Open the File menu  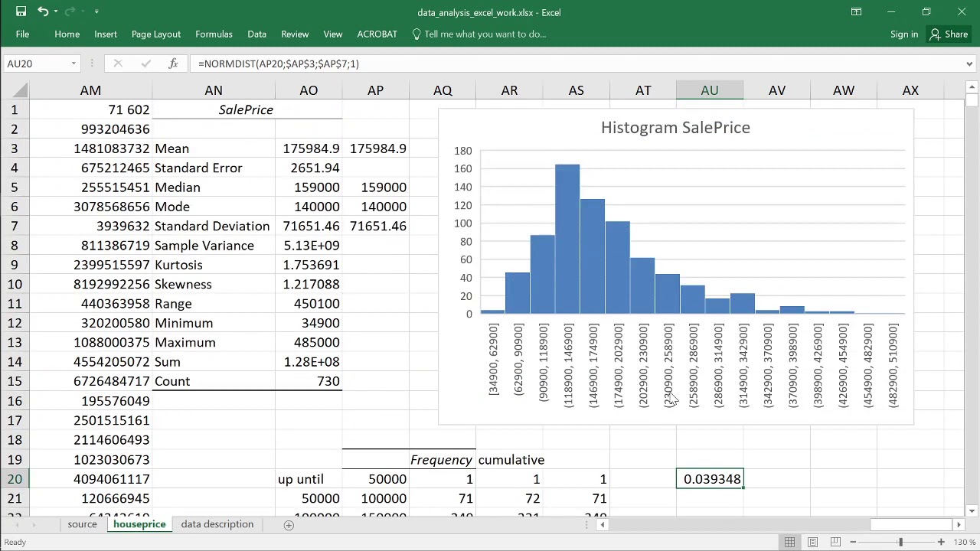[x=22, y=34]
